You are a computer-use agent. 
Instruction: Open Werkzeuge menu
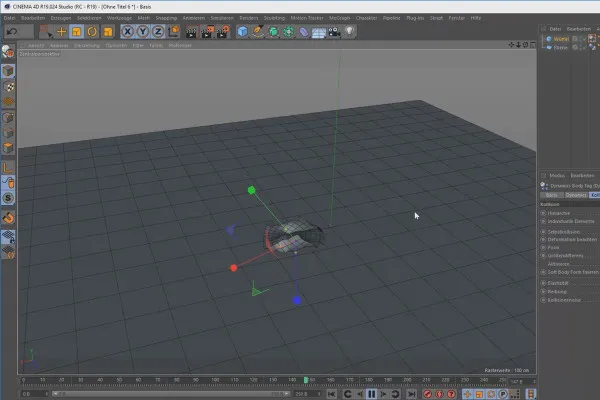pyautogui.click(x=119, y=18)
